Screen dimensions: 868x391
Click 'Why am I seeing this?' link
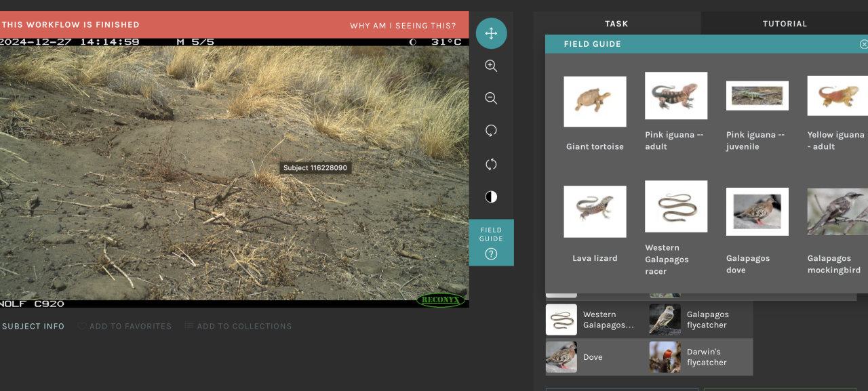click(x=403, y=26)
